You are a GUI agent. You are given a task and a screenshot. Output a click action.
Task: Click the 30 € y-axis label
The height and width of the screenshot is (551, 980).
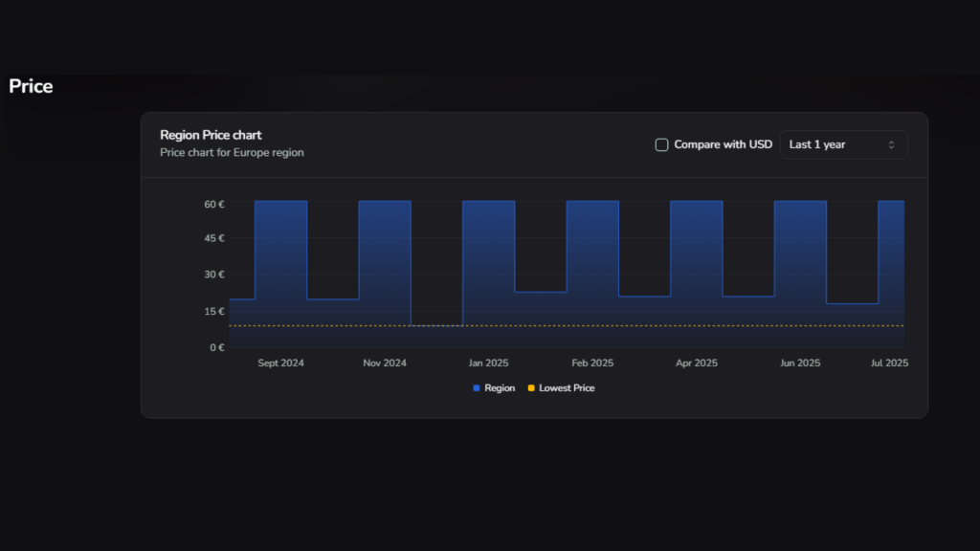click(x=213, y=275)
